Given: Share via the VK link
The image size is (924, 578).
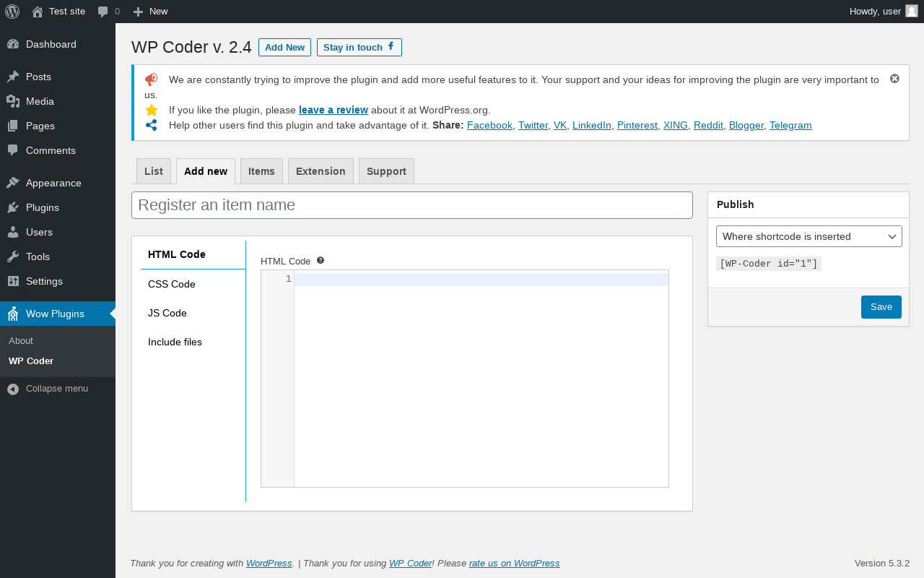Looking at the screenshot, I should pyautogui.click(x=560, y=125).
